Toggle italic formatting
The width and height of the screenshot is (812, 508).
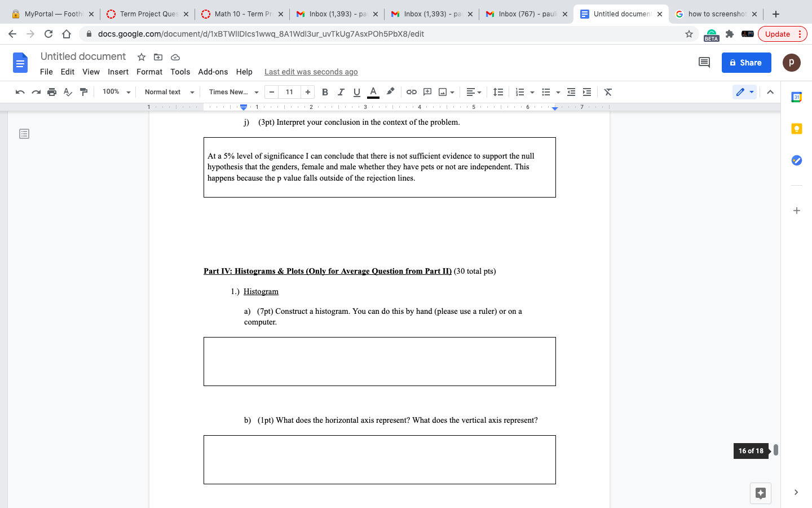[341, 91]
